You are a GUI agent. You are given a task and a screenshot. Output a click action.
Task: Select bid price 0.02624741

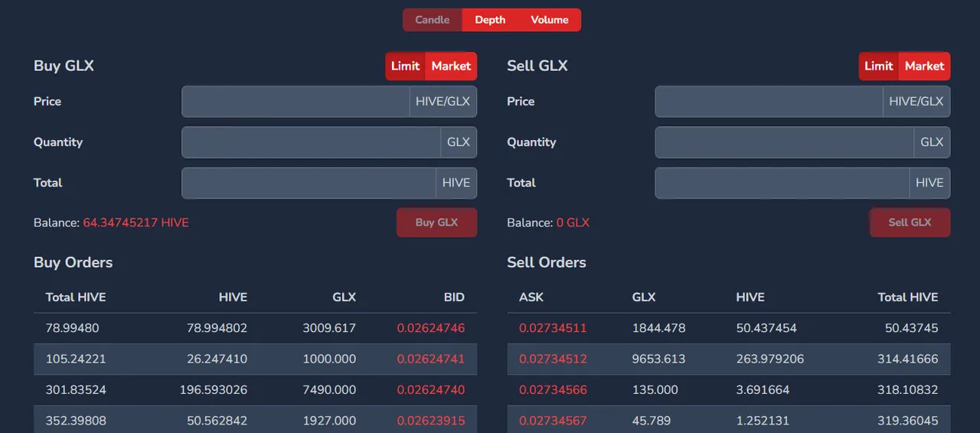430,359
